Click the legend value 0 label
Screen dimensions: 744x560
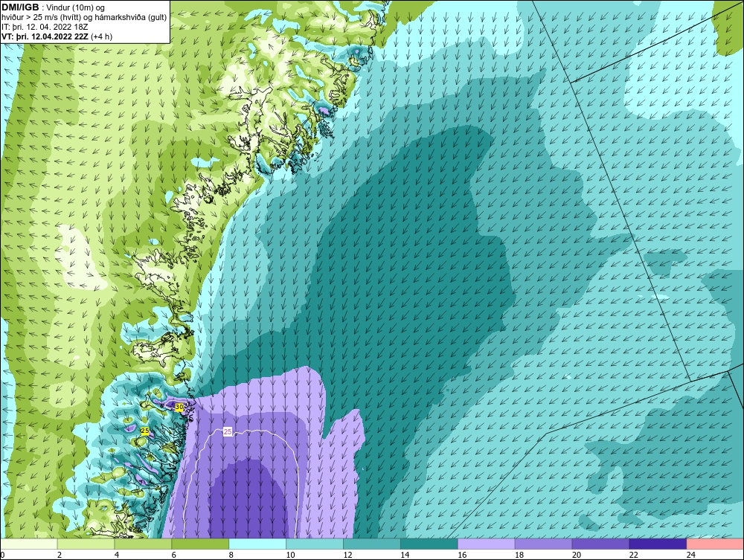[x=2, y=555]
